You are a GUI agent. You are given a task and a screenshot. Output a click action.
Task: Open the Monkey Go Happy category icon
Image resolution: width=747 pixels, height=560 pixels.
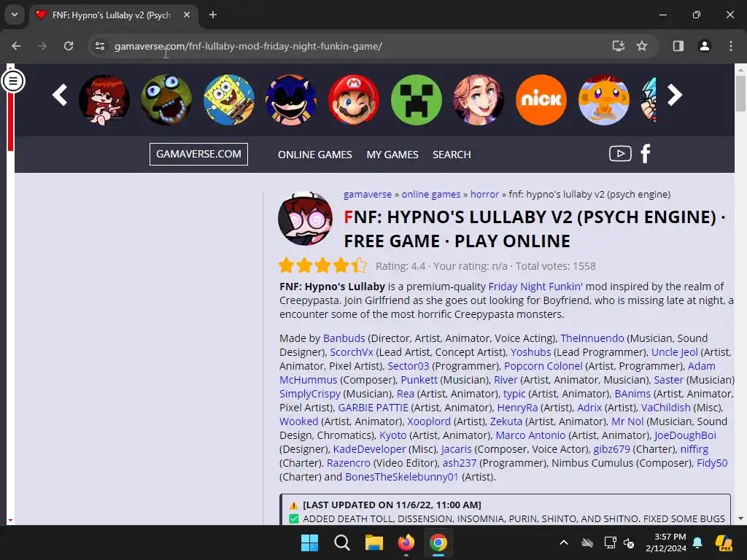(603, 99)
